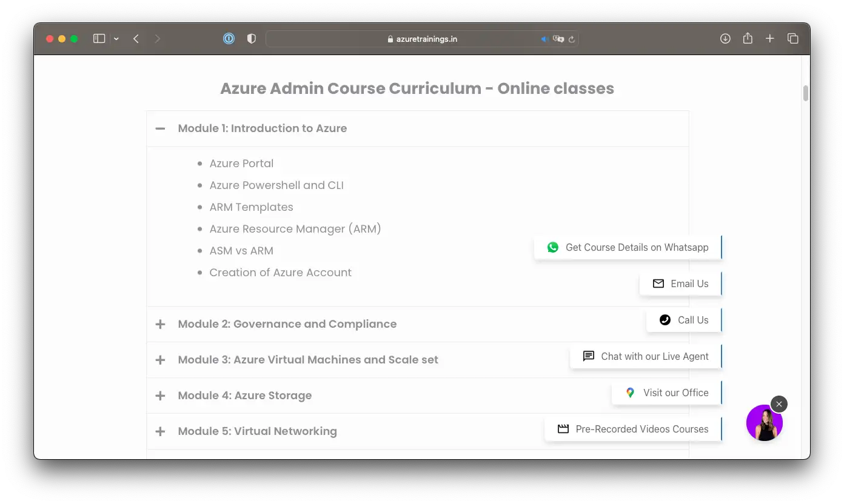Toggle the Safari sidebar

(x=99, y=39)
